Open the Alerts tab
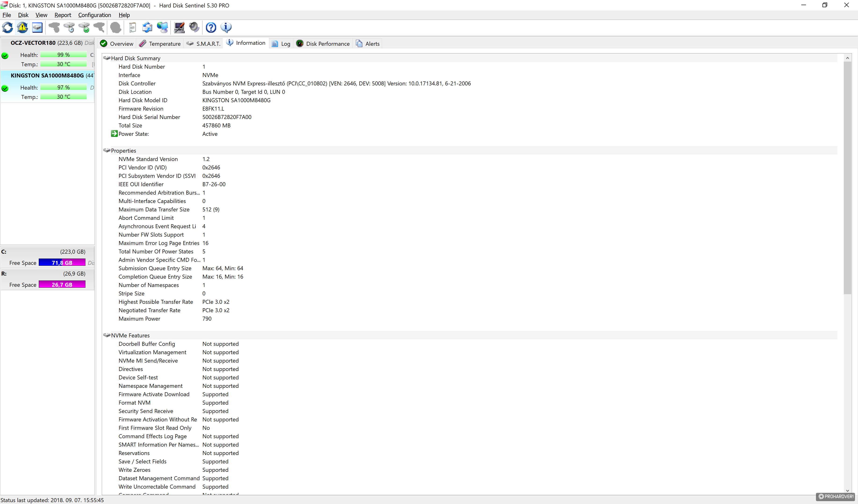Screen dimensions: 858x504 pos(367,44)
